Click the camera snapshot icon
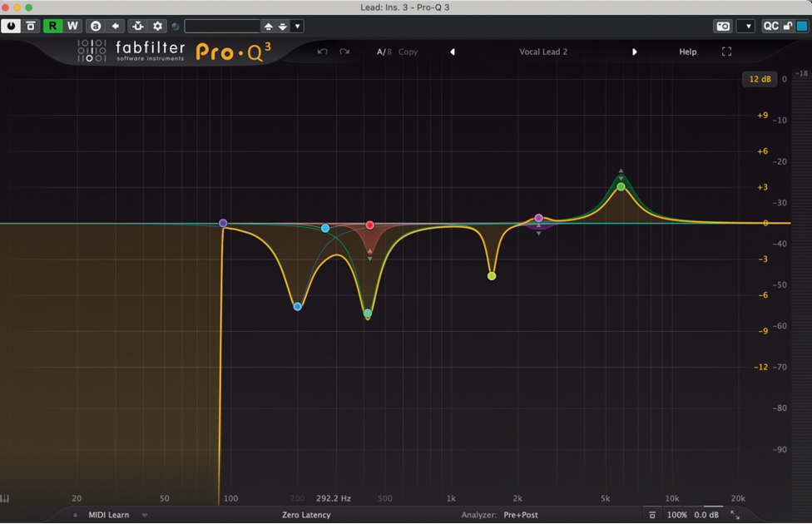 point(723,26)
